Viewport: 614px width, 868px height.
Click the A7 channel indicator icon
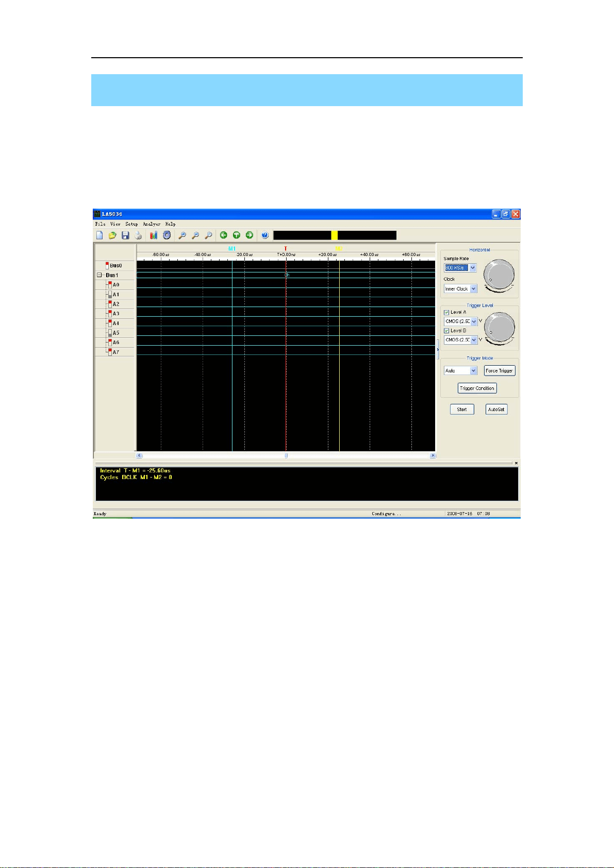pyautogui.click(x=110, y=352)
